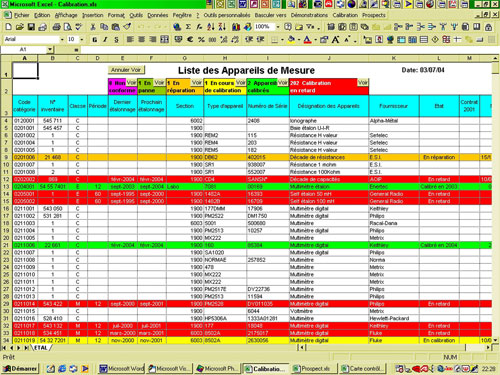Toggle Underline formatting button
Screen dimensions: 500x375
116,39
